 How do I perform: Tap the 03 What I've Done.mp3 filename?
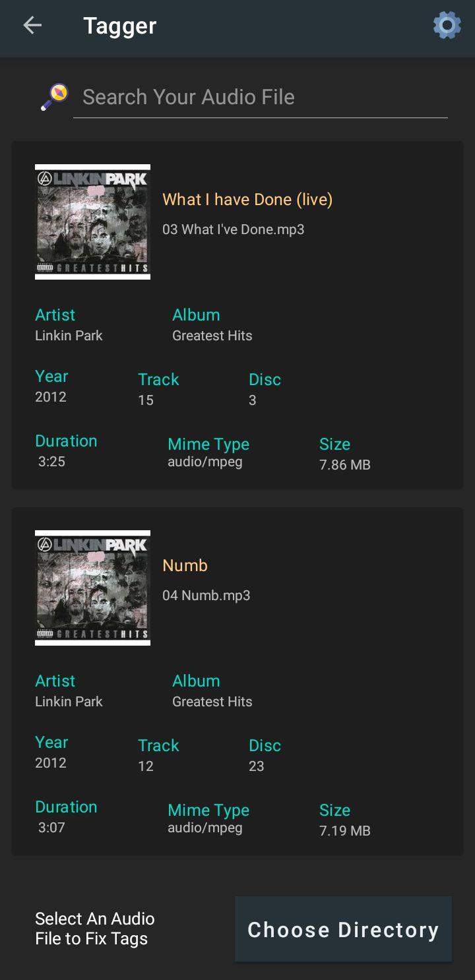(x=233, y=230)
